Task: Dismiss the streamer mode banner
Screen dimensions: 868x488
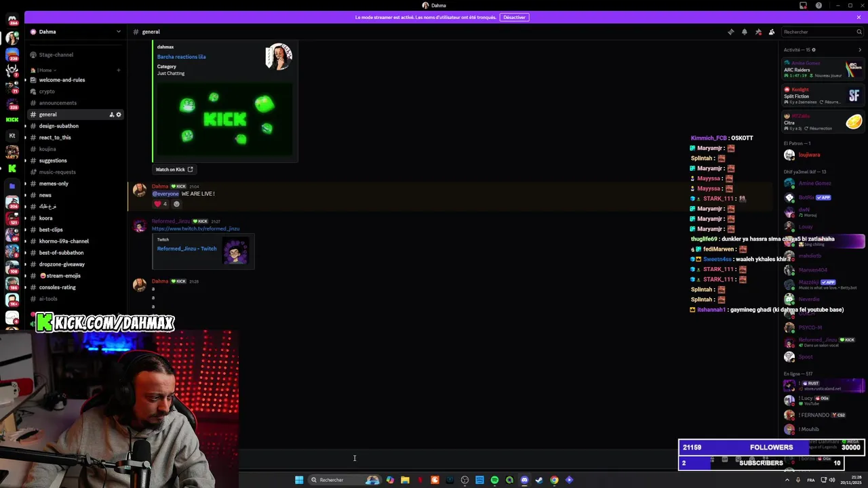Action: click(x=859, y=17)
